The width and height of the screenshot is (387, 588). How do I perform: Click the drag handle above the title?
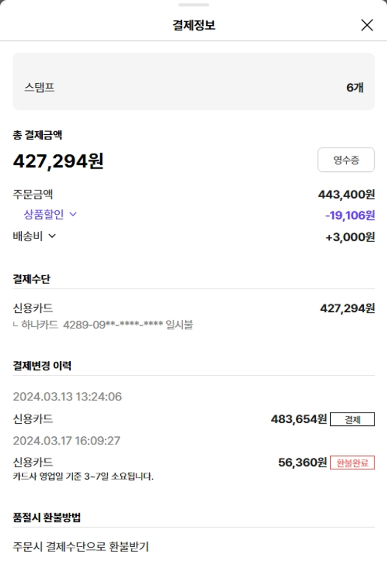pos(193,5)
